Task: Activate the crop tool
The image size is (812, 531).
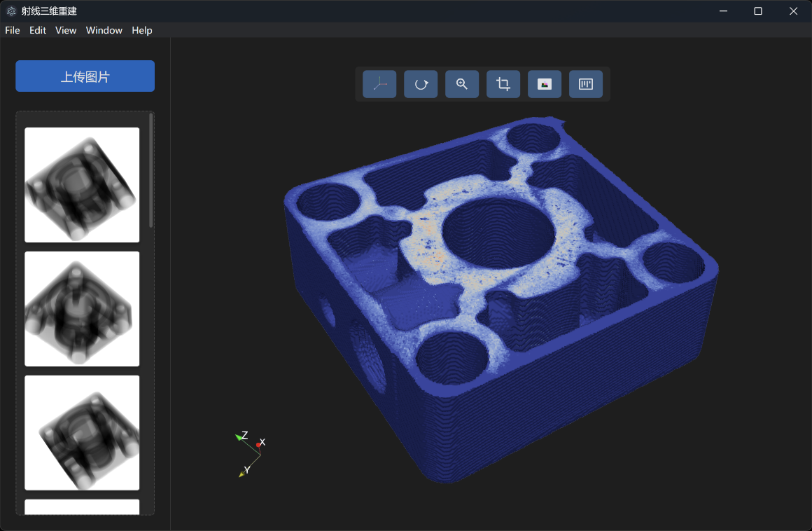Action: pyautogui.click(x=503, y=84)
